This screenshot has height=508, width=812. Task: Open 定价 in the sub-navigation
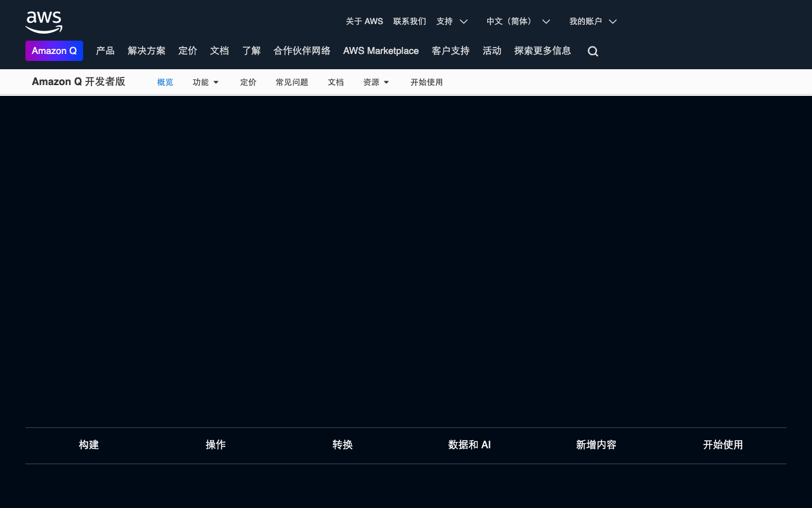point(248,83)
